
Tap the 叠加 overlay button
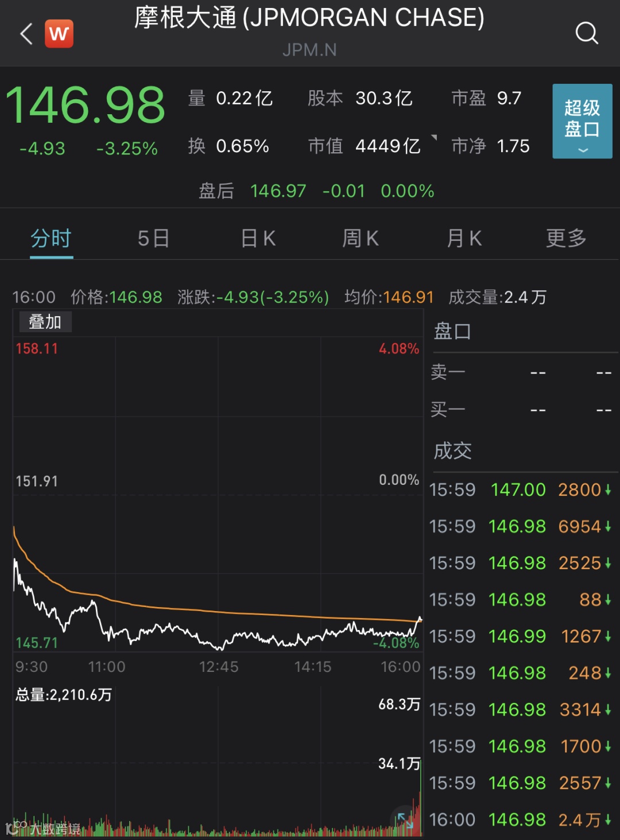tap(45, 322)
